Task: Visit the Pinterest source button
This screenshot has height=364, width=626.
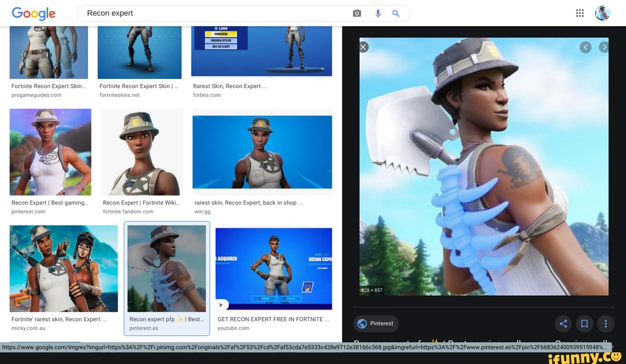Action: pyautogui.click(x=376, y=323)
